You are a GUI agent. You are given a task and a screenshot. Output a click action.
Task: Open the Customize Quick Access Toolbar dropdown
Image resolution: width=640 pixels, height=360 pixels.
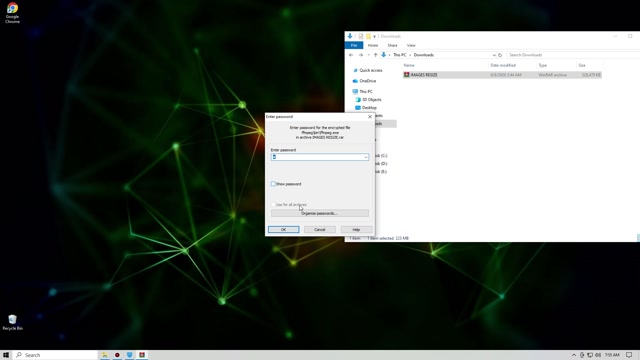(374, 36)
